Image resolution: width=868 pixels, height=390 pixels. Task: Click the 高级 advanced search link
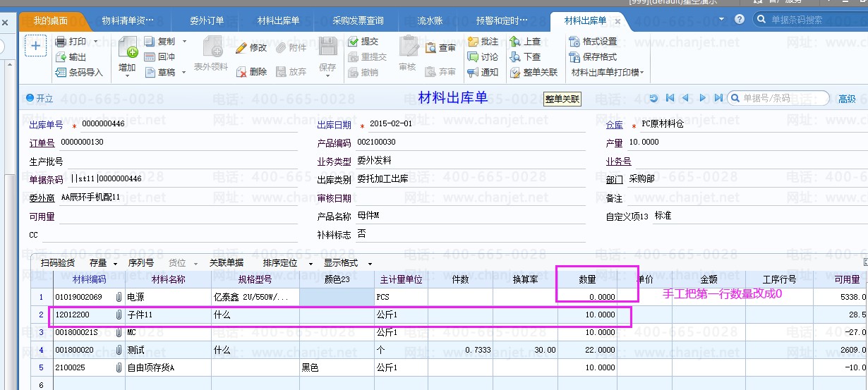pyautogui.click(x=846, y=99)
